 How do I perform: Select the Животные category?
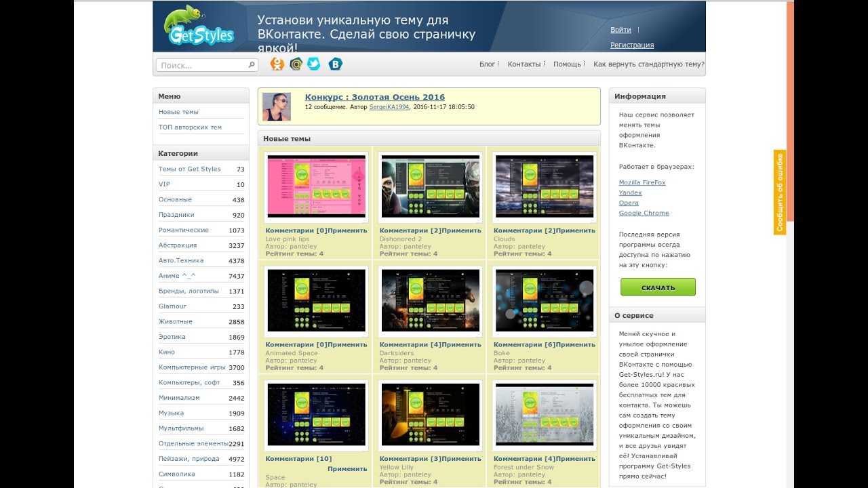pyautogui.click(x=176, y=321)
